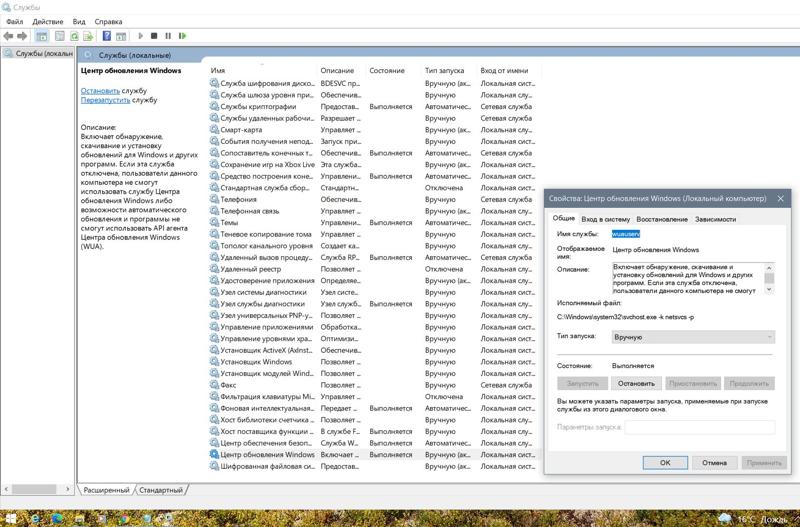Click right arrow of console tree scrollbar
This screenshot has width=800, height=527.
click(67, 489)
